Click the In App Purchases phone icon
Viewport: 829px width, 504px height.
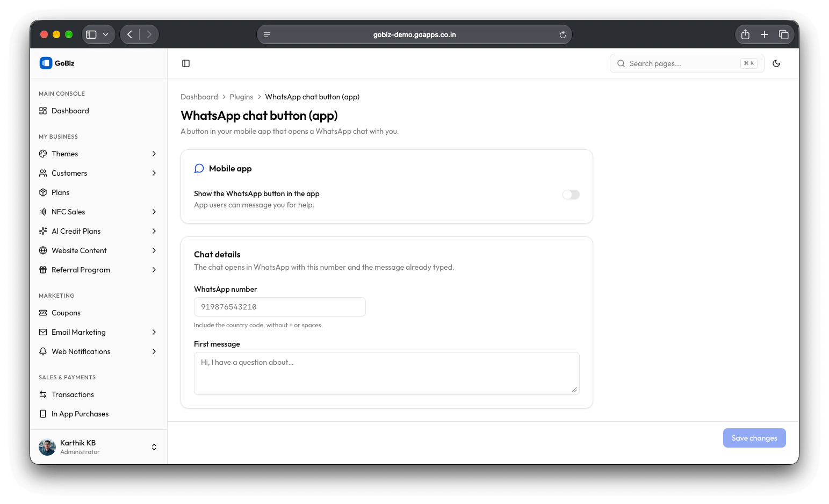click(43, 414)
